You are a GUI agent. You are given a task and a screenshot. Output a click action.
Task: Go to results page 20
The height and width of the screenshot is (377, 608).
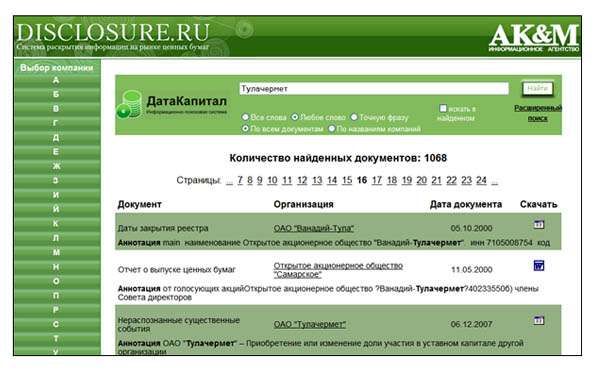(421, 180)
